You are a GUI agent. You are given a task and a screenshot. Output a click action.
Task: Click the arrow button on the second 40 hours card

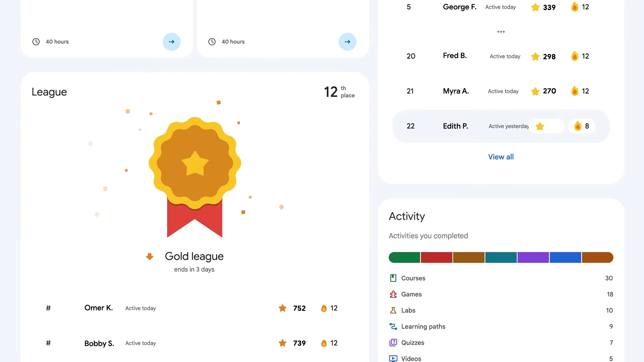[347, 42]
